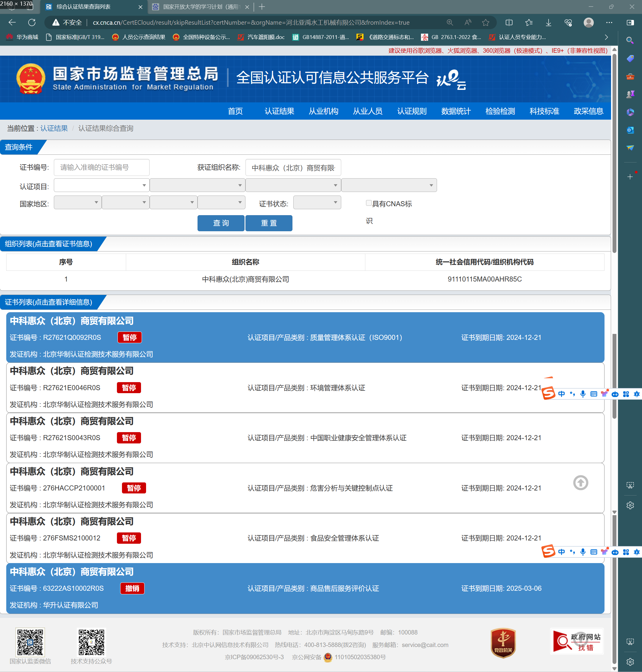The width and height of the screenshot is (642, 672).
Task: Open zoom magnifier in address bar
Action: click(x=450, y=23)
